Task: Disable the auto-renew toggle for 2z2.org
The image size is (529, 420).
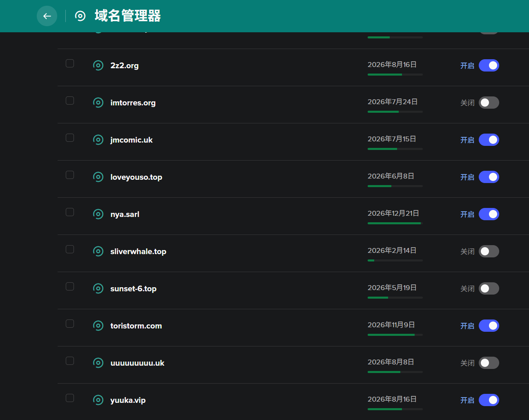Action: [489, 65]
